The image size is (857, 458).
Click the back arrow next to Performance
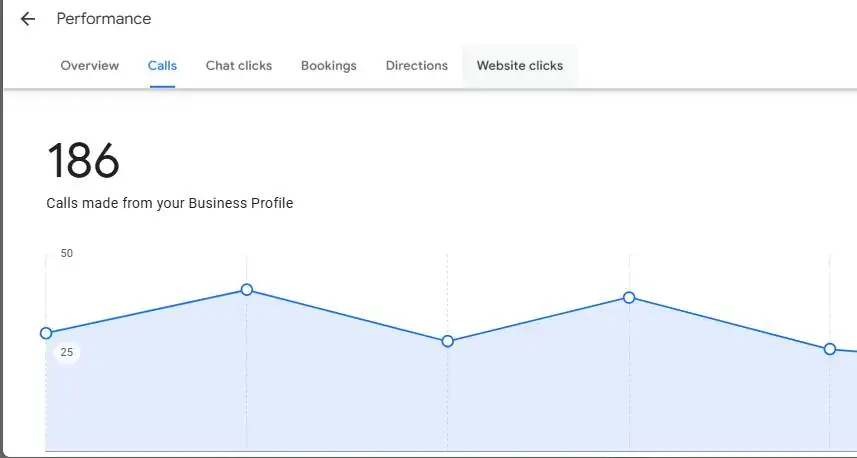click(27, 19)
